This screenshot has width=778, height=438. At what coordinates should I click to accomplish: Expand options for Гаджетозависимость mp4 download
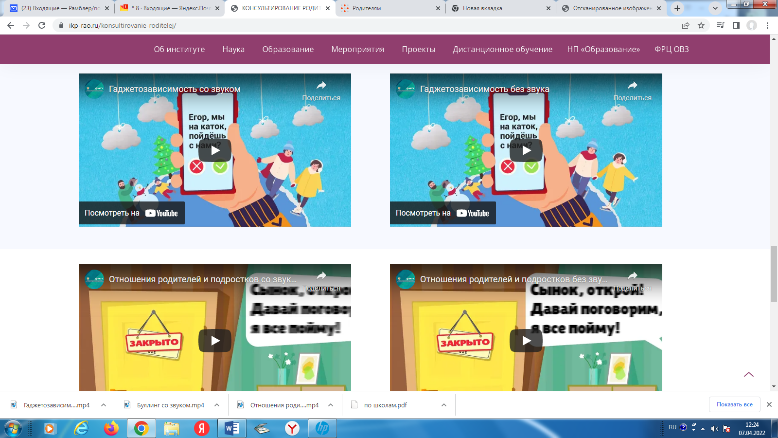point(102,404)
